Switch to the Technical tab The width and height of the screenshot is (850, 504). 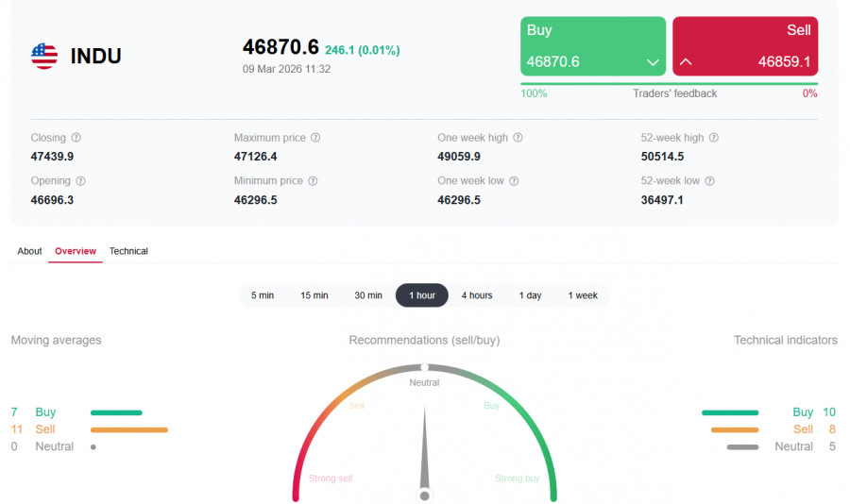point(128,251)
